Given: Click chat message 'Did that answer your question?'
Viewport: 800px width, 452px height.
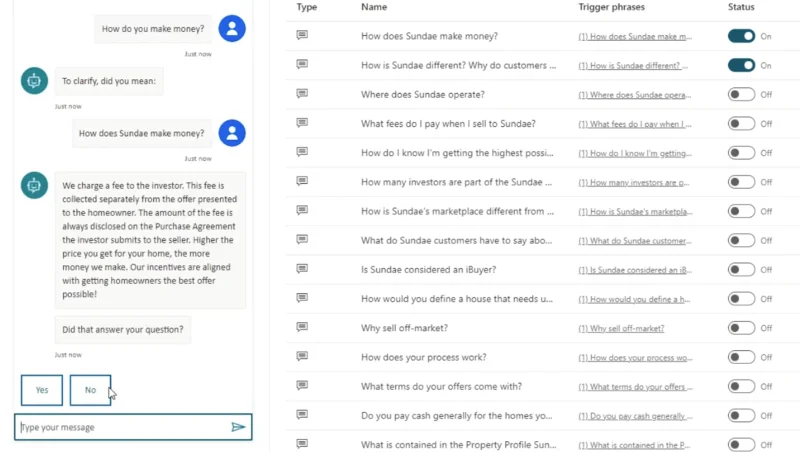Looking at the screenshot, I should point(123,330).
